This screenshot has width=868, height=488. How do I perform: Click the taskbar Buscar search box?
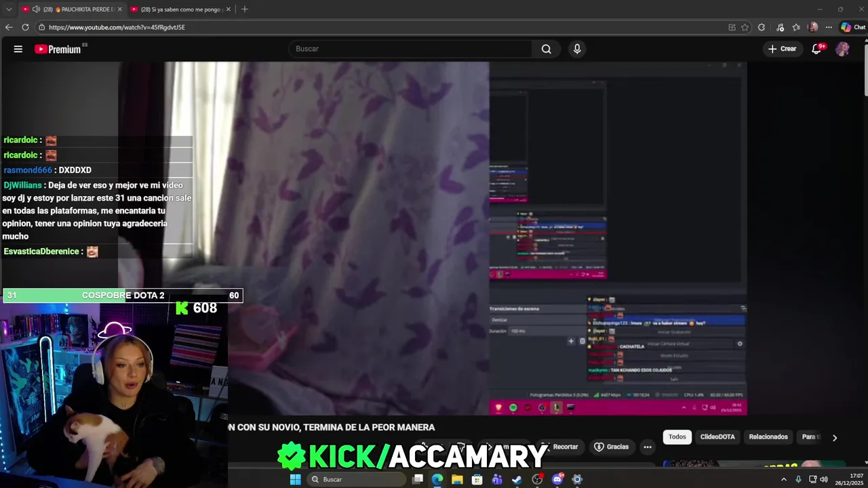point(357,479)
